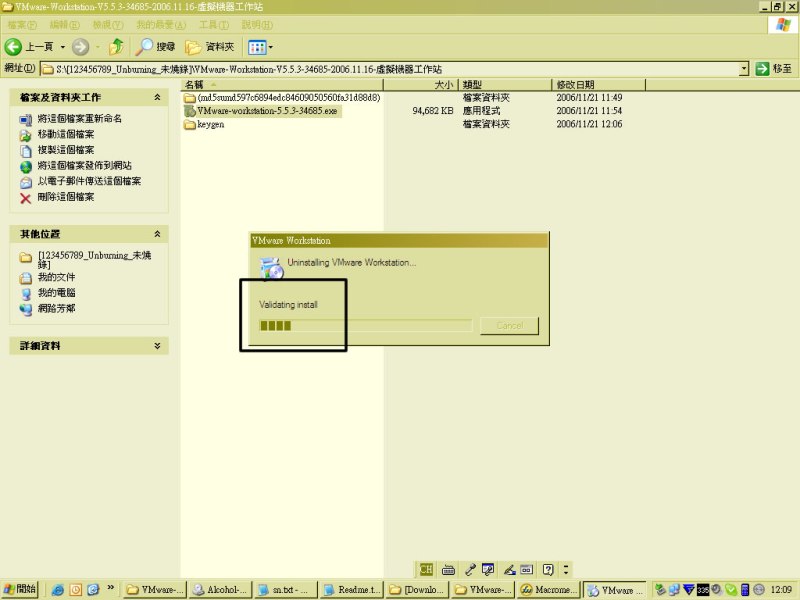
Task: Click the 2006/11/21 12:06 date cell
Action: click(589, 124)
